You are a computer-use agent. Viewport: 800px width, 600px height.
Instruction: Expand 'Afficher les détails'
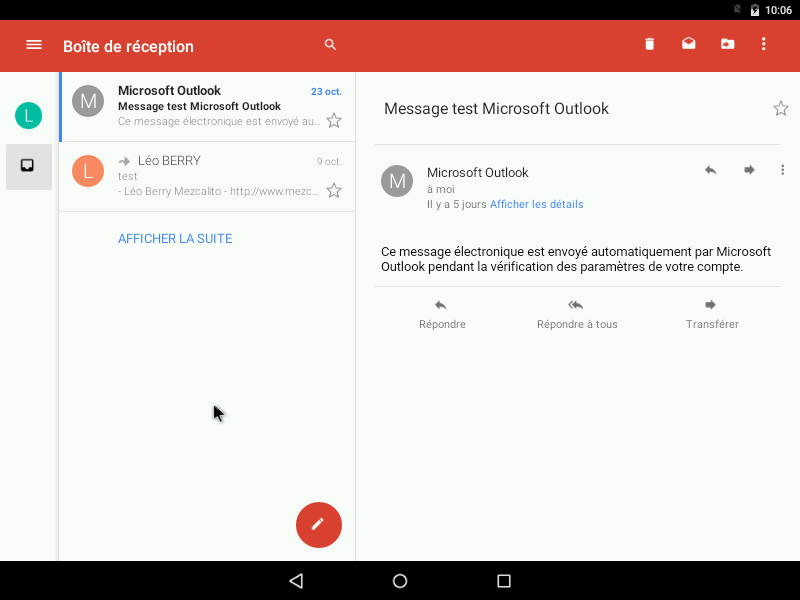(536, 204)
